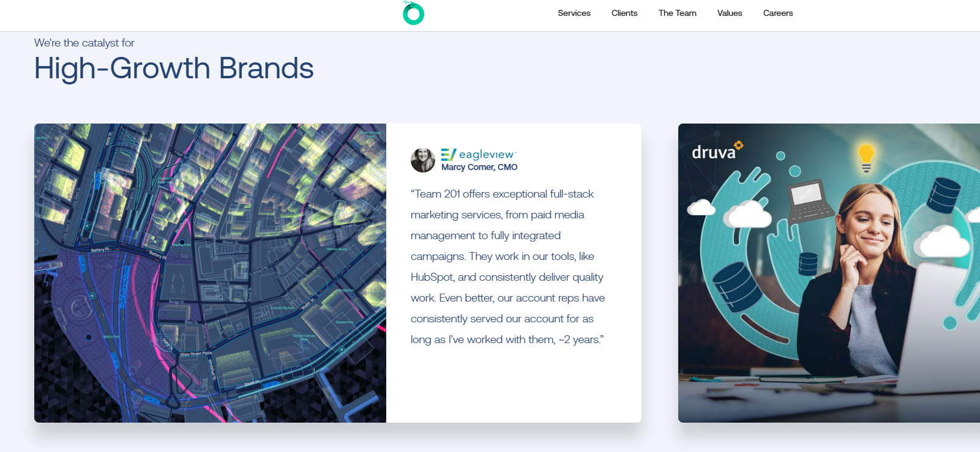Select The Team in the navigation
The image size is (980, 452).
pos(677,13)
